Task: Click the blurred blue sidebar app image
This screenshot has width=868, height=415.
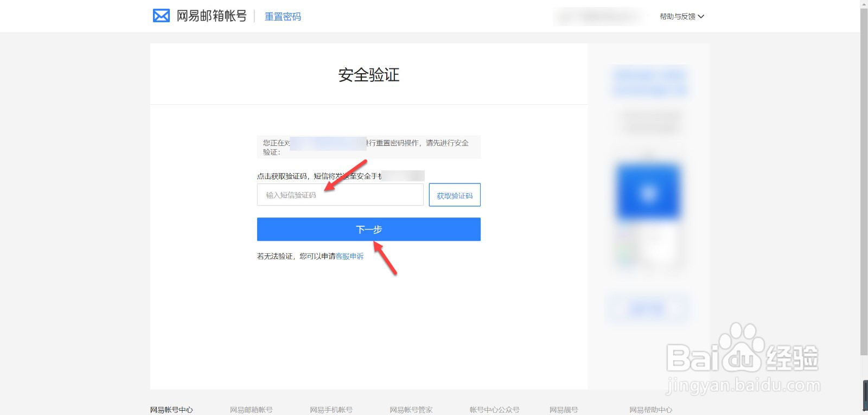Action: click(649, 192)
